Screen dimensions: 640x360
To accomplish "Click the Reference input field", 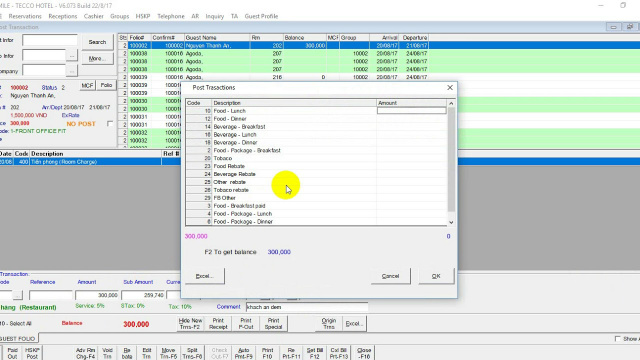I will point(51,295).
